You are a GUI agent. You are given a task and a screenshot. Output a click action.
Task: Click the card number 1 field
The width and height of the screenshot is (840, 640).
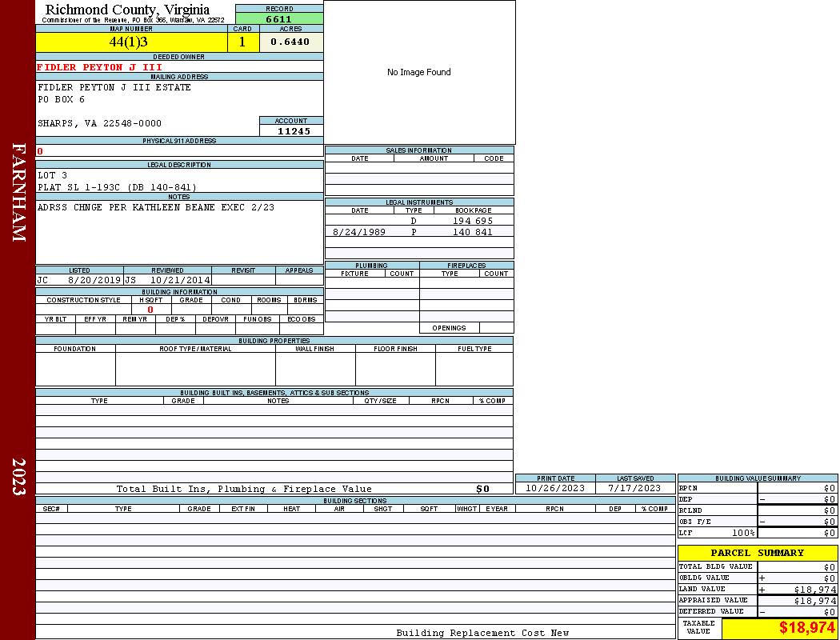pyautogui.click(x=242, y=42)
